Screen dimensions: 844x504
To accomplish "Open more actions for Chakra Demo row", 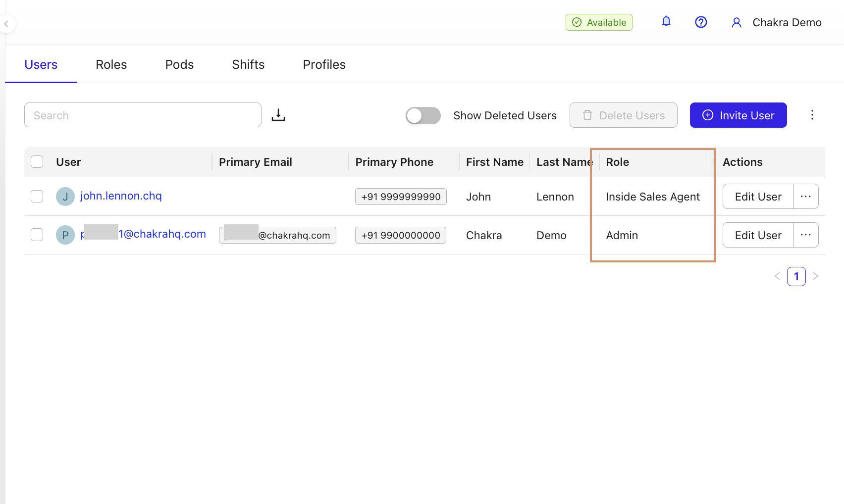I will click(806, 235).
